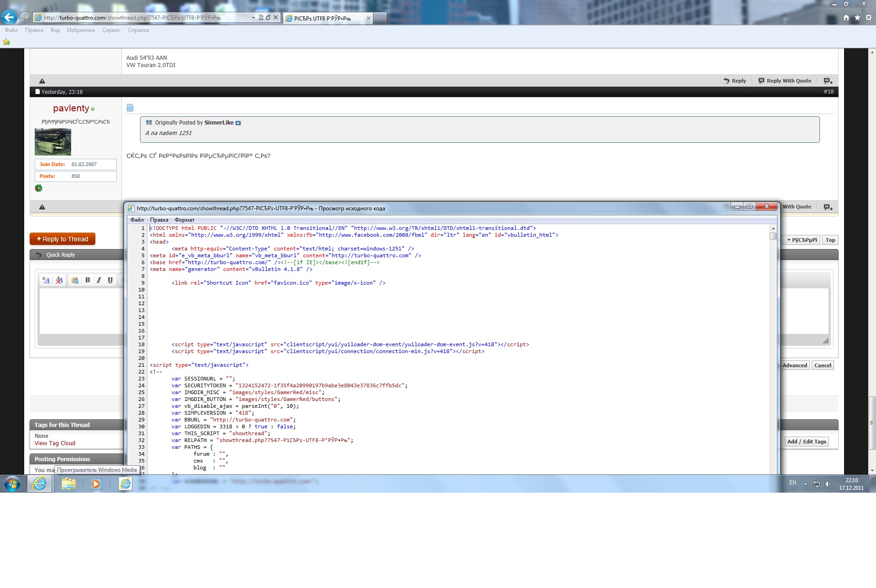This screenshot has height=588, width=876.
Task: Open the Формат menu in source viewer
Action: point(184,220)
